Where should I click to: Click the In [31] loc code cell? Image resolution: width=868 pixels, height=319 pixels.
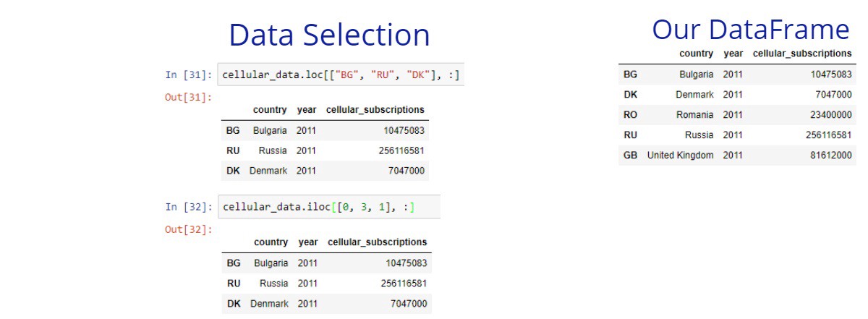pos(341,75)
